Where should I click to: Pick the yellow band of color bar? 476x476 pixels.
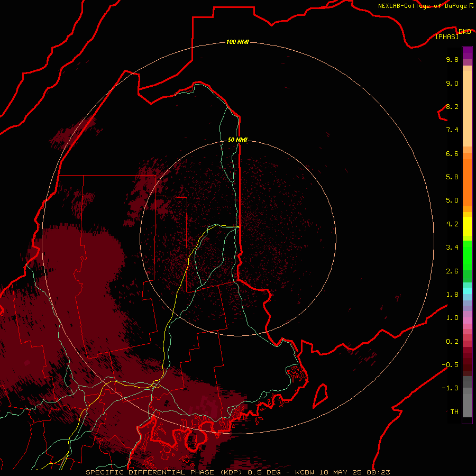[467, 226]
